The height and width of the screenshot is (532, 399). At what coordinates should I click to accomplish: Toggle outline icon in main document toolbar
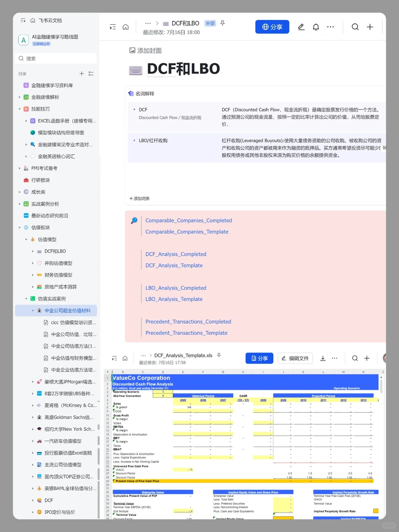113,27
